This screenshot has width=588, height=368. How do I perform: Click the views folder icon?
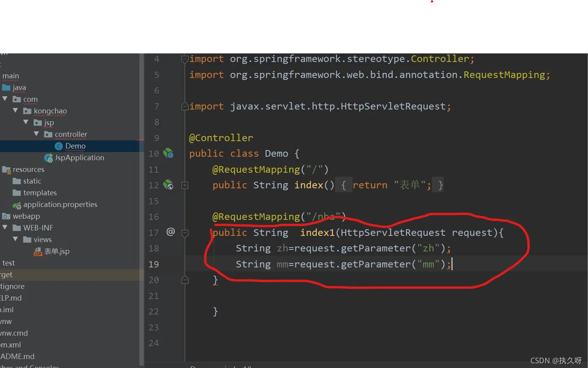27,239
